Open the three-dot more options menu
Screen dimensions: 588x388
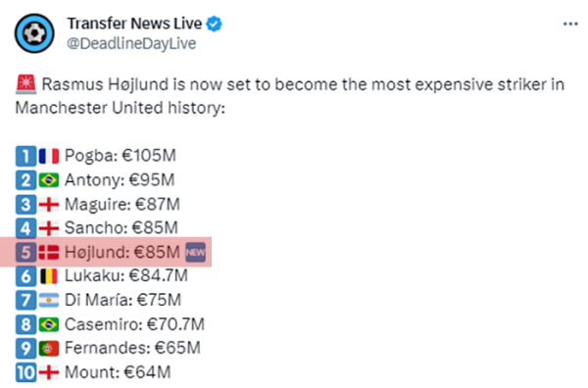[570, 24]
